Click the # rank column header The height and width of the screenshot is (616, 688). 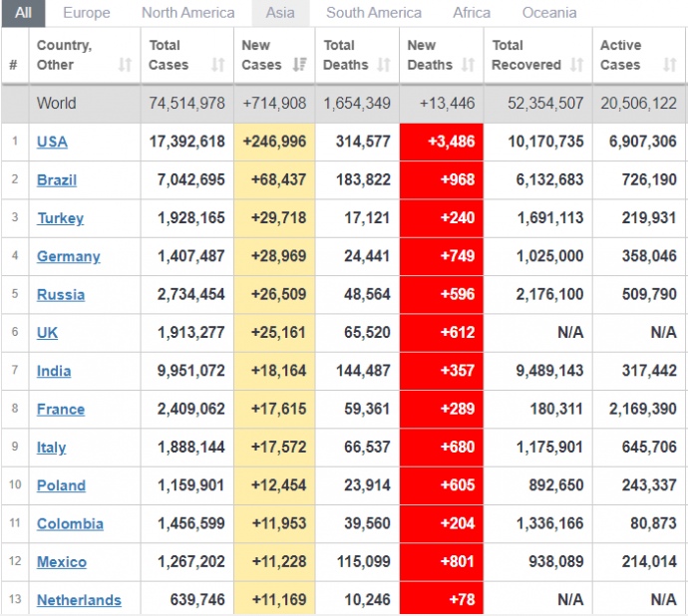(14, 65)
